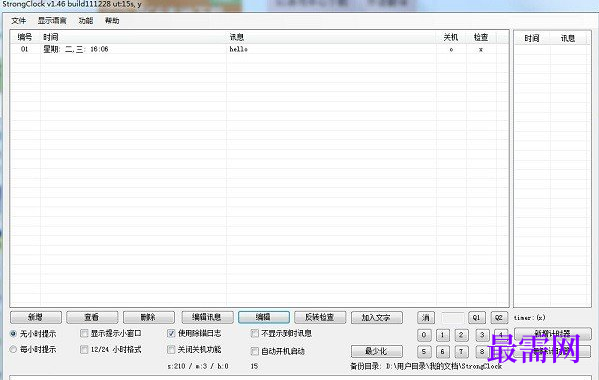Image resolution: width=599 pixels, height=380 pixels.
Task: Click the 编号 column header
Action: click(x=25, y=37)
